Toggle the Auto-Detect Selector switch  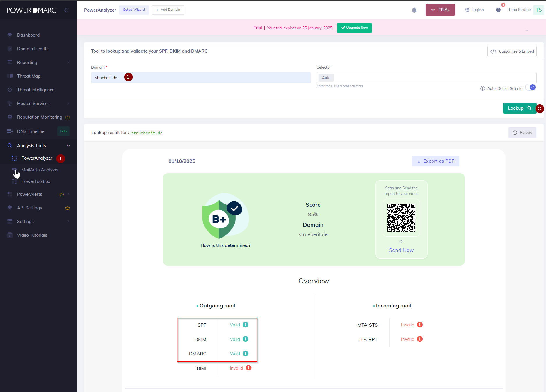531,88
